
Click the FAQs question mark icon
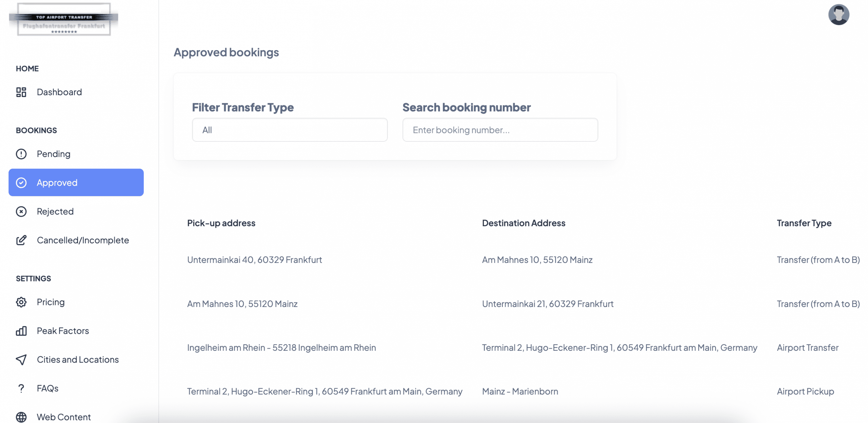point(21,388)
